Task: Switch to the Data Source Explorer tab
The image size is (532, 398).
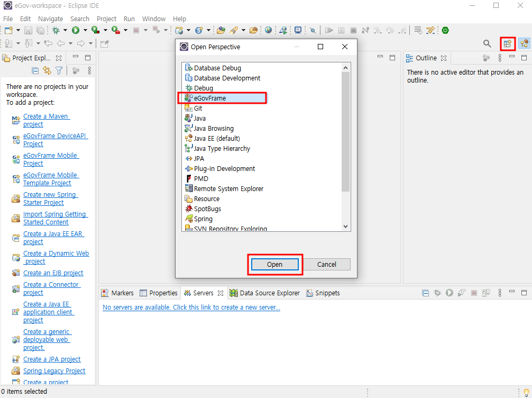Action: (x=265, y=293)
